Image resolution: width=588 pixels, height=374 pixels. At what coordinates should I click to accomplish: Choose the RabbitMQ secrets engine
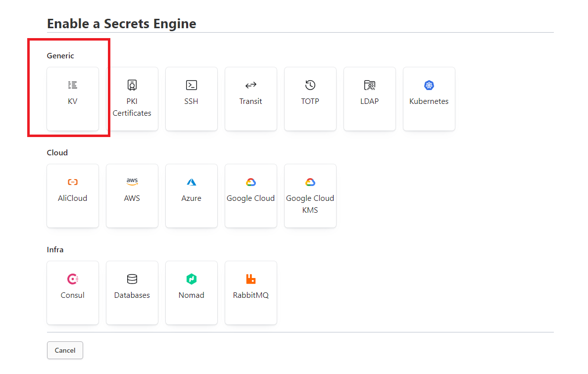point(251,292)
